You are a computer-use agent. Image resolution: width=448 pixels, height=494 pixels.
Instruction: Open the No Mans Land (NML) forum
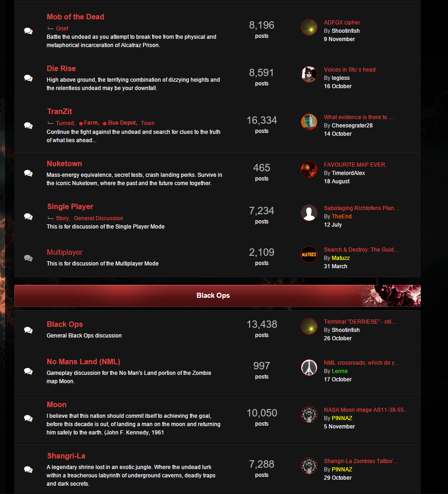coord(84,361)
